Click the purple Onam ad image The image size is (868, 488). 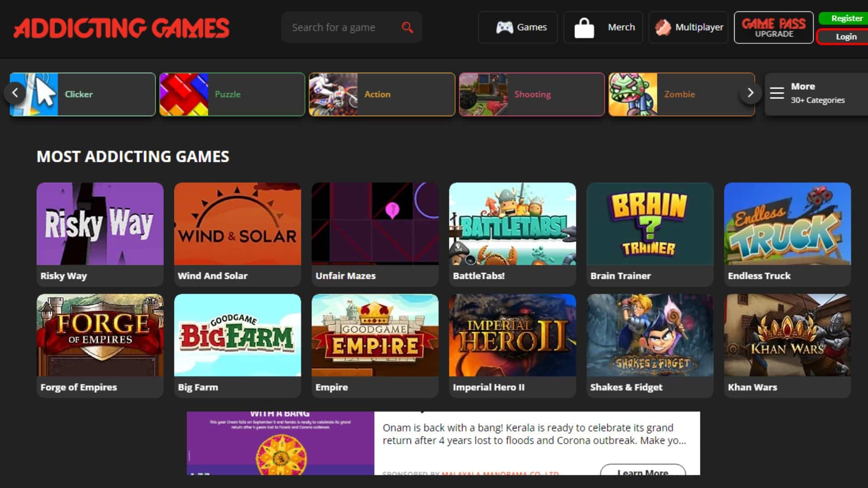[x=281, y=443]
